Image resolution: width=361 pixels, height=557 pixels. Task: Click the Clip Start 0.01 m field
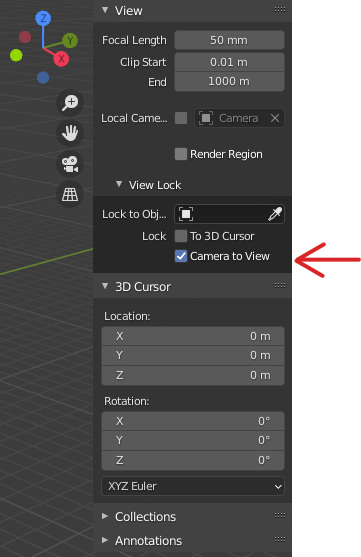coord(229,62)
